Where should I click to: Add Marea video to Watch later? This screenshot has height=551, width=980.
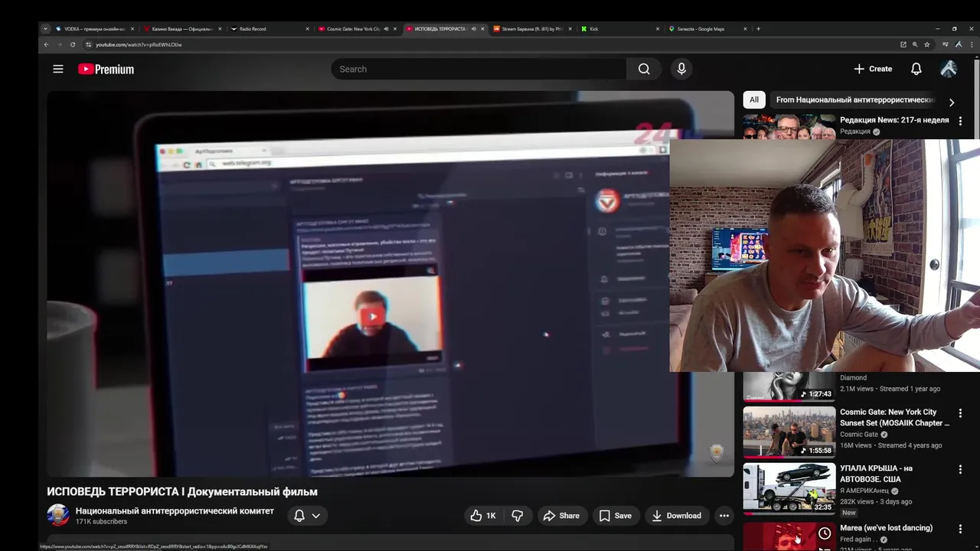click(825, 533)
